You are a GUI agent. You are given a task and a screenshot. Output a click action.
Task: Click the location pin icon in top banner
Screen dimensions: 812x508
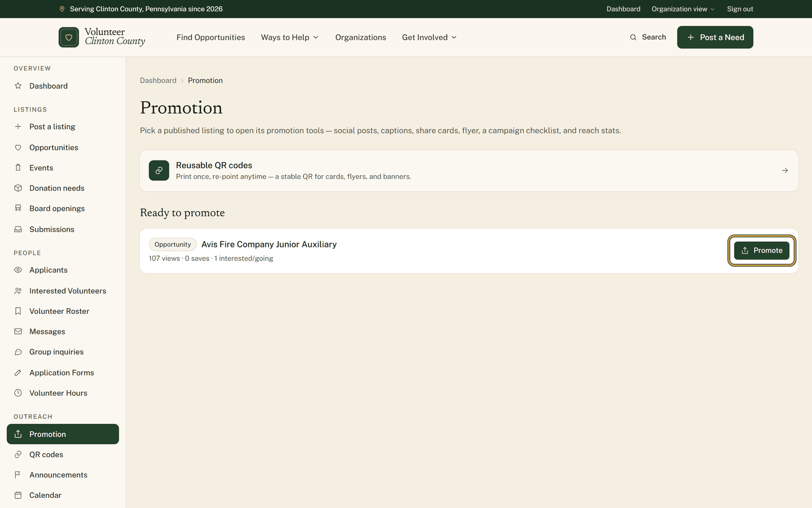coord(62,9)
